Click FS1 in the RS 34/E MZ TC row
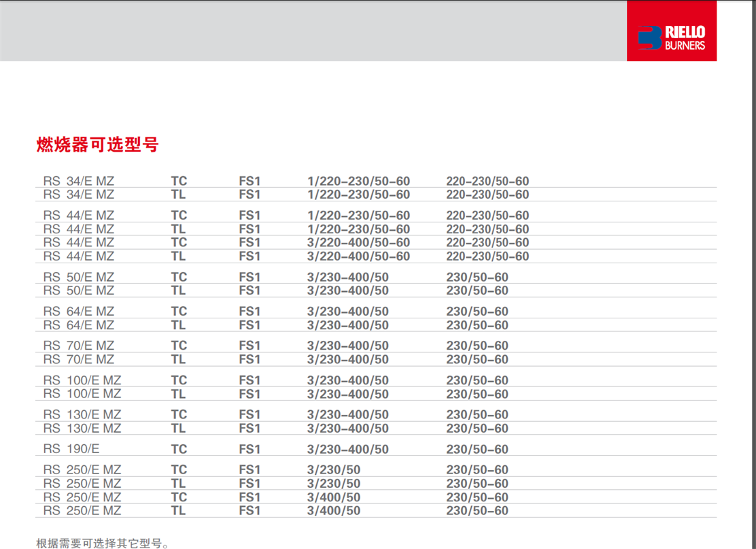Screen dimensions: 756x549 250,182
